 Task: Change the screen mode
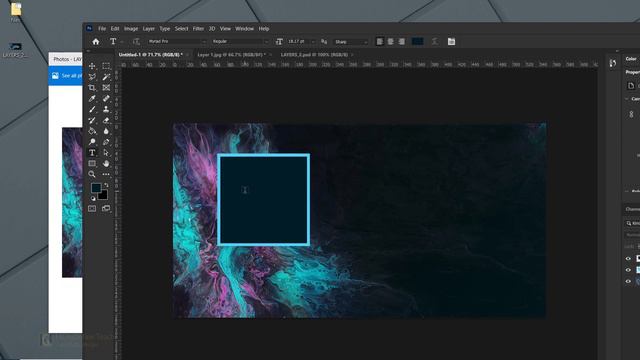(106, 209)
